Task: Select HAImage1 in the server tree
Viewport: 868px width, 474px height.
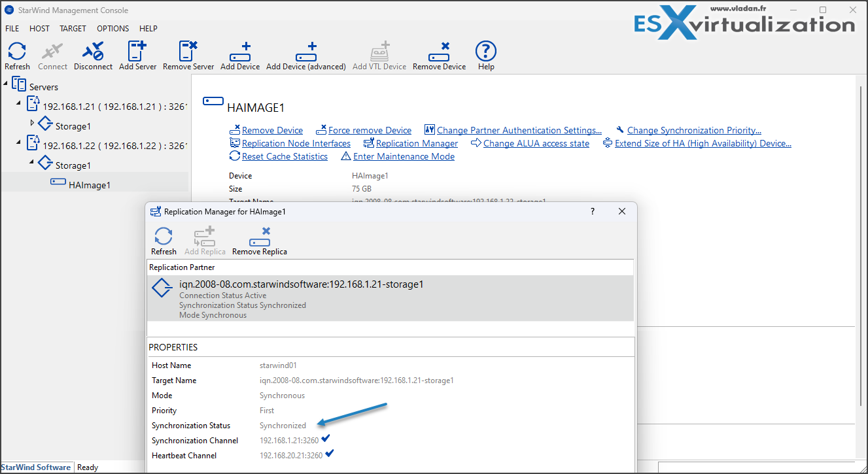Action: [90, 185]
